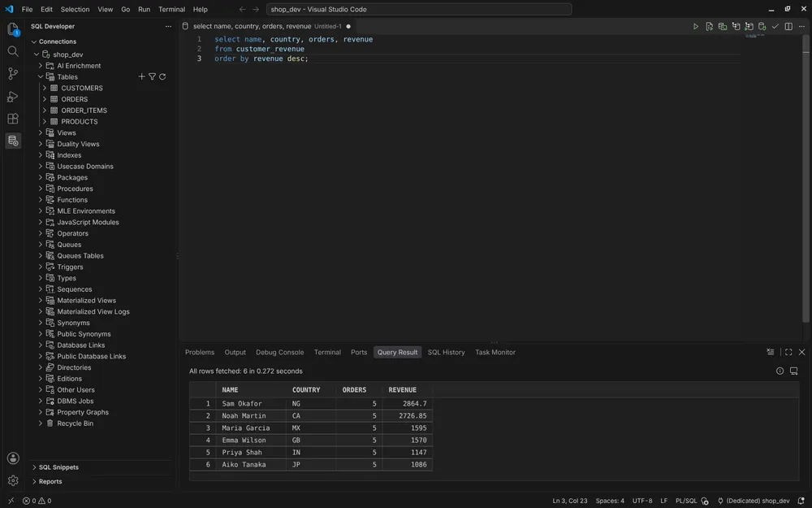This screenshot has height=508, width=812.
Task: Expand the Views node
Action: 41,132
